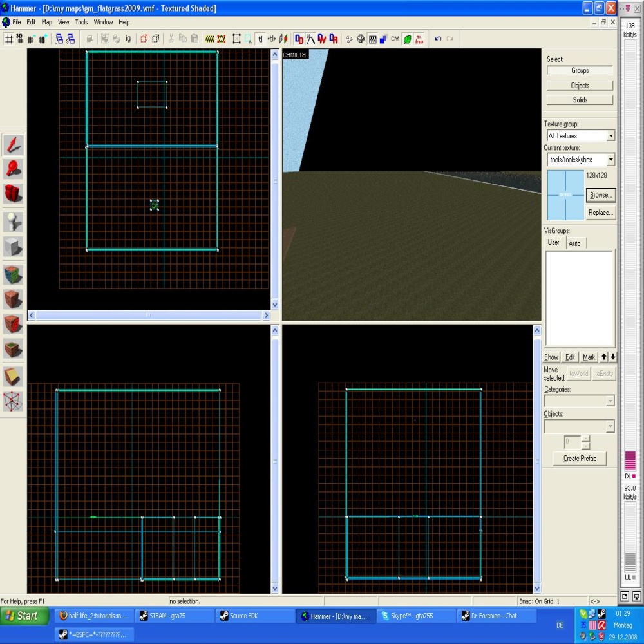Screen dimensions: 644x644
Task: Open the Toggle Texture Application tool
Action: (13, 274)
